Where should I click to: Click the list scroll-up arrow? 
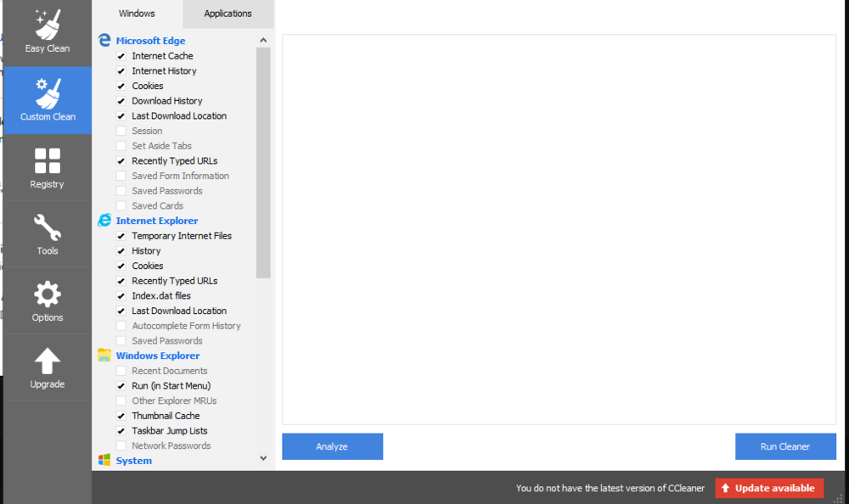[263, 40]
